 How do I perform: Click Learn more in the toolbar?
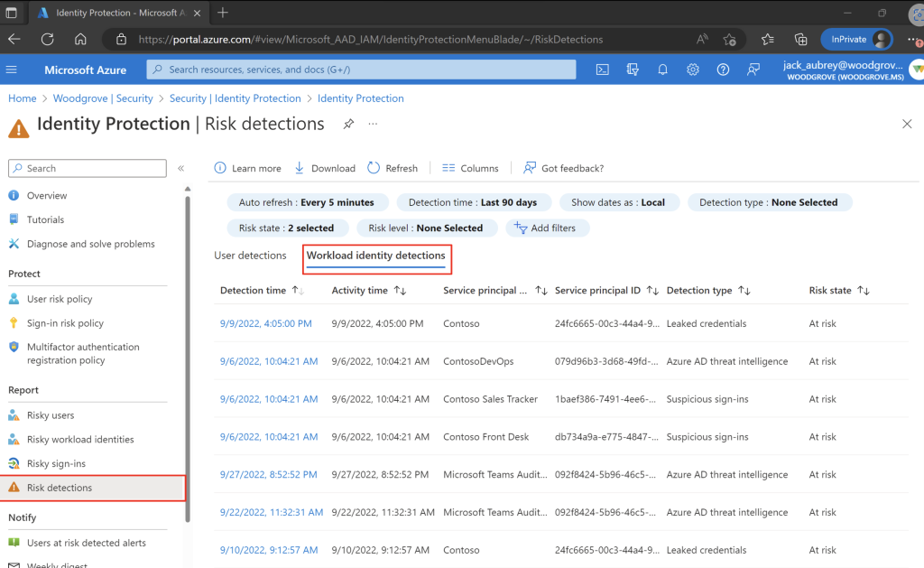247,168
